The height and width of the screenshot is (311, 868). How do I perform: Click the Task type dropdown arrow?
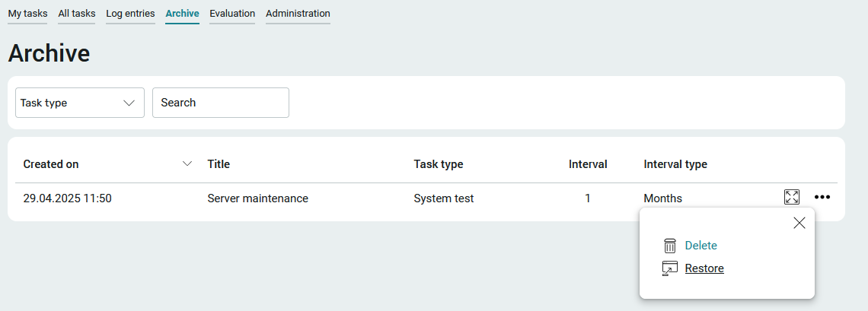coord(129,103)
